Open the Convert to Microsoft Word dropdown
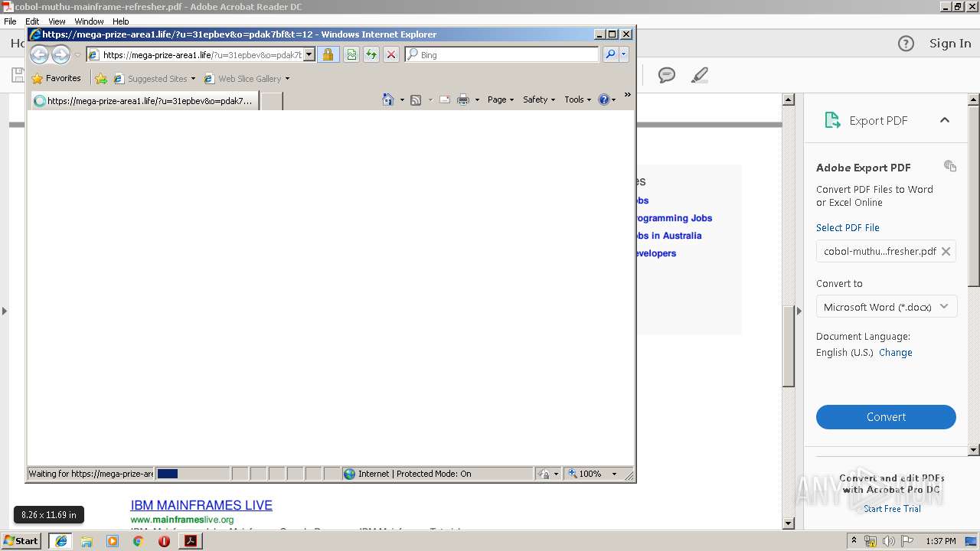This screenshot has height=551, width=980. click(x=886, y=307)
